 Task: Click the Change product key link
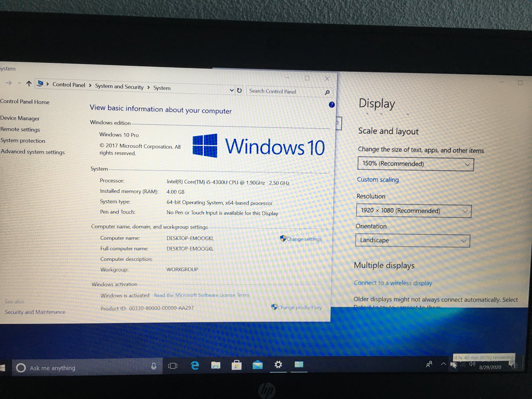tap(299, 307)
